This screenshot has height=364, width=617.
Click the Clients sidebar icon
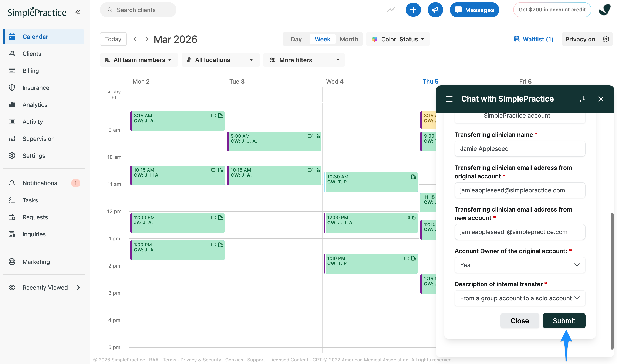coord(12,54)
